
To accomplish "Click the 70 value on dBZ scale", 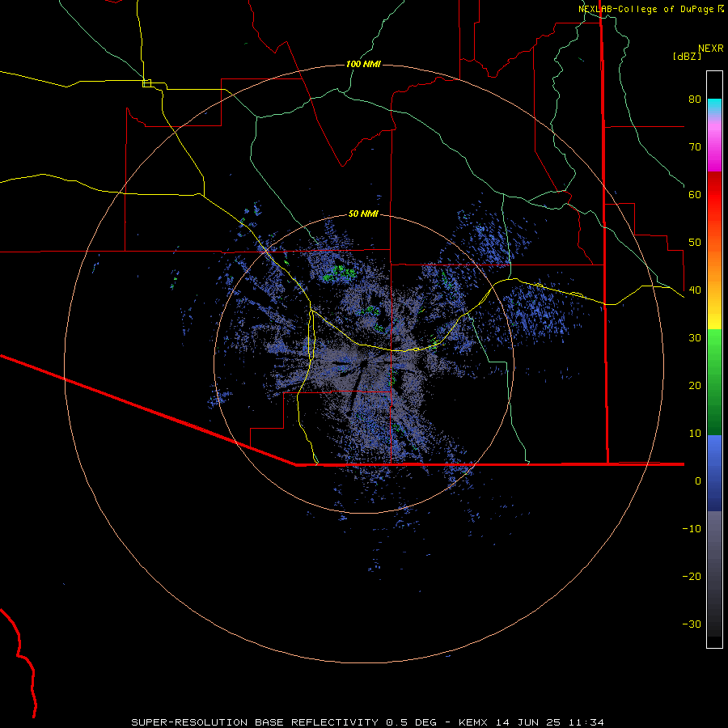I will click(x=695, y=147).
